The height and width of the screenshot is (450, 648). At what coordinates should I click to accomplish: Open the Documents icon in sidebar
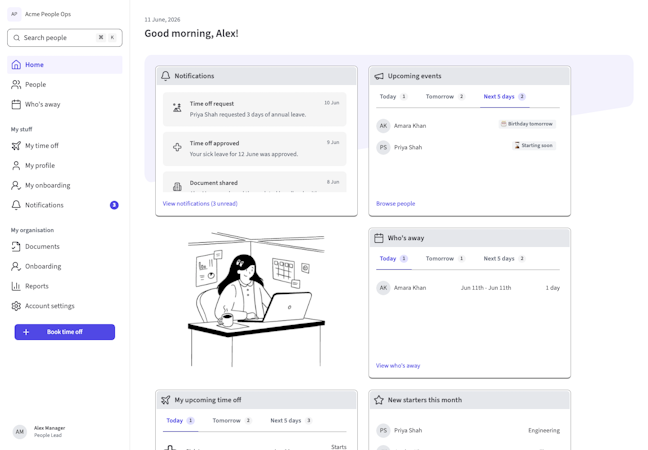[x=16, y=247]
